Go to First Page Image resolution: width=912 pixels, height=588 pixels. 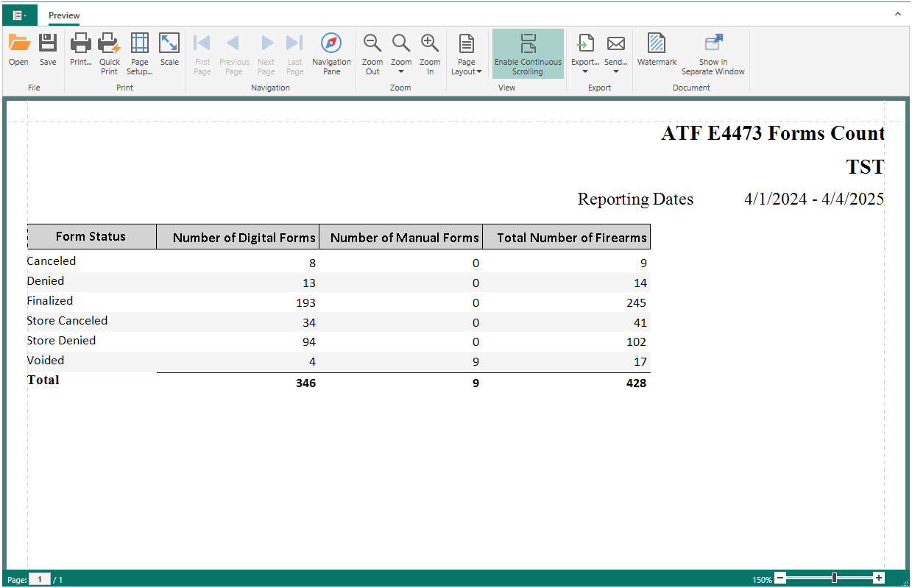click(202, 54)
